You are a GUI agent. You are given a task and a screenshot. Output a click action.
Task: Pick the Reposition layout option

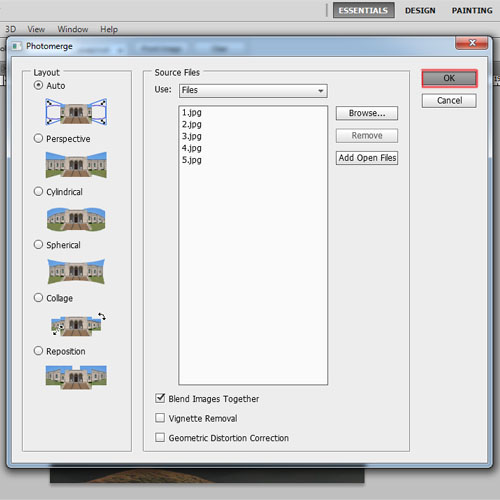tap(38, 351)
